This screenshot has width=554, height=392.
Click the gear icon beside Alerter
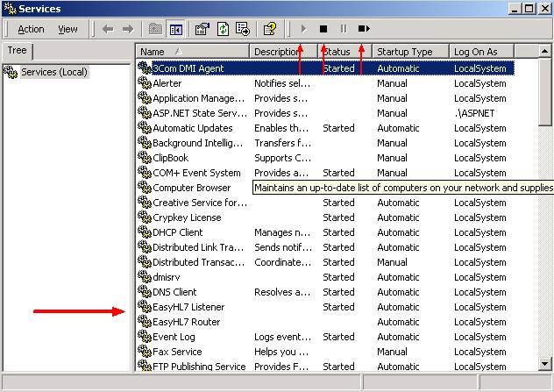point(145,82)
